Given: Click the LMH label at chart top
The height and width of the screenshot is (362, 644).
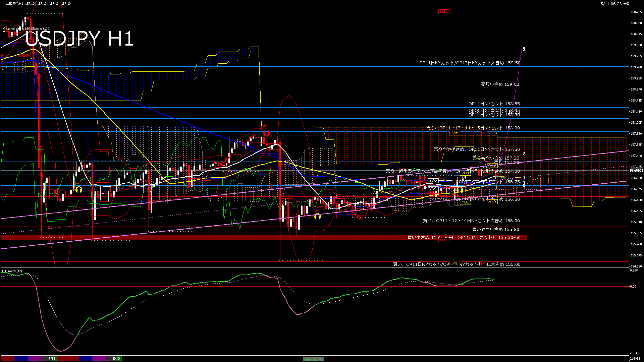Looking at the screenshot, I should point(444,11).
